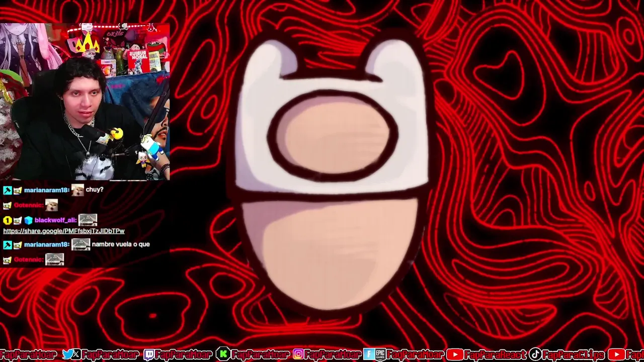Image resolution: width=644 pixels, height=362 pixels.
Task: Click the "chuy?" chat message text
Action: 95,190
